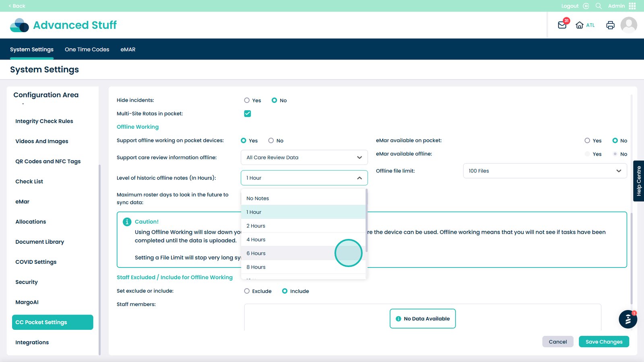This screenshot has height=362, width=644.
Task: Open Integrity Check Rules in sidebar
Action: [x=44, y=121]
